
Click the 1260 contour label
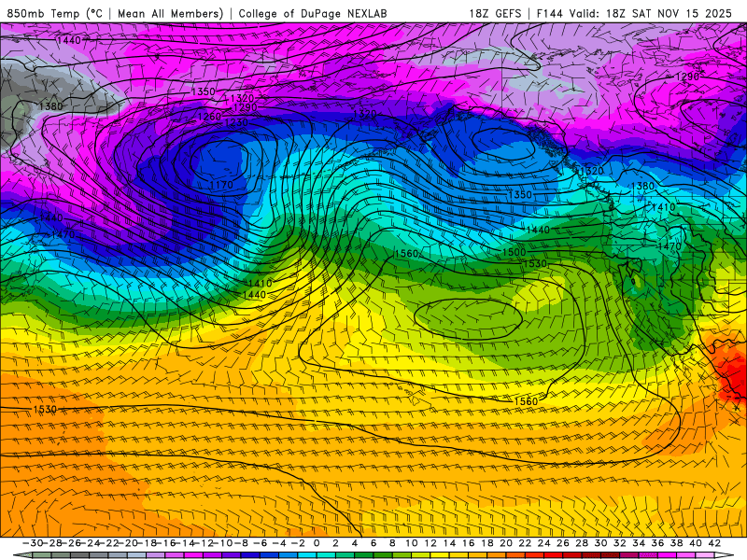[x=209, y=116]
